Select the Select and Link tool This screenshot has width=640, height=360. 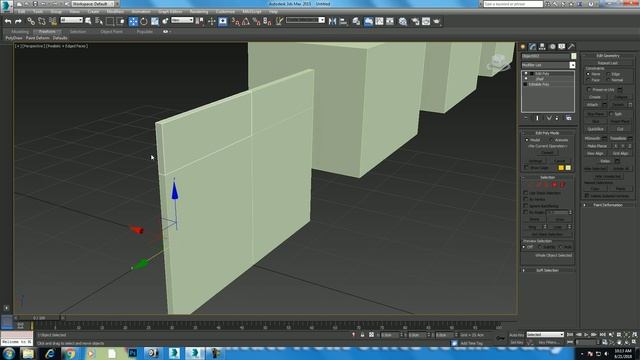point(31,21)
